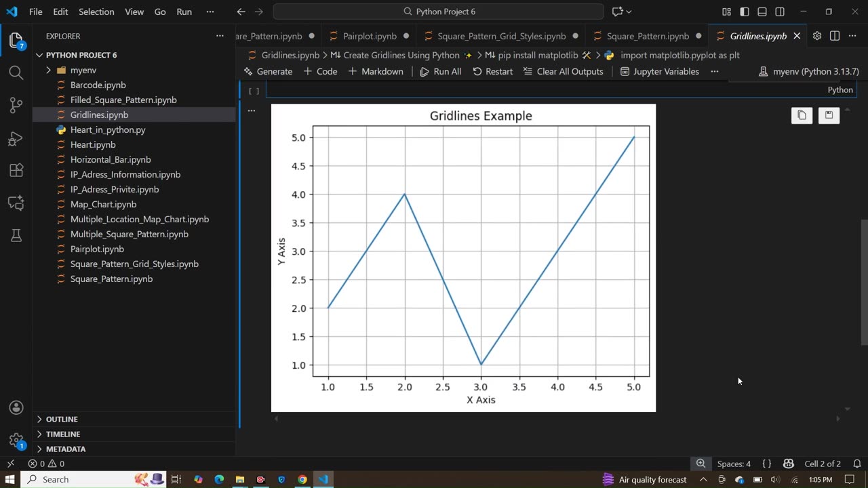Open Source Control view
Screen dimensions: 868x488
tap(16, 105)
